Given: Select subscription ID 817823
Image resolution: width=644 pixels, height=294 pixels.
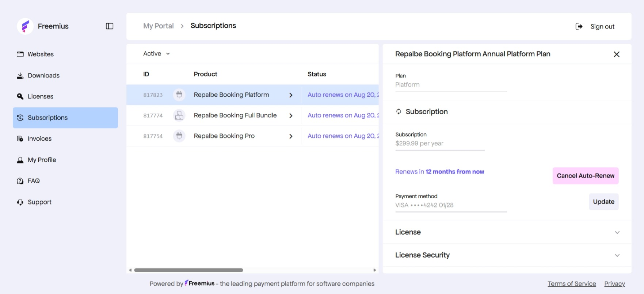Looking at the screenshot, I should [x=153, y=95].
